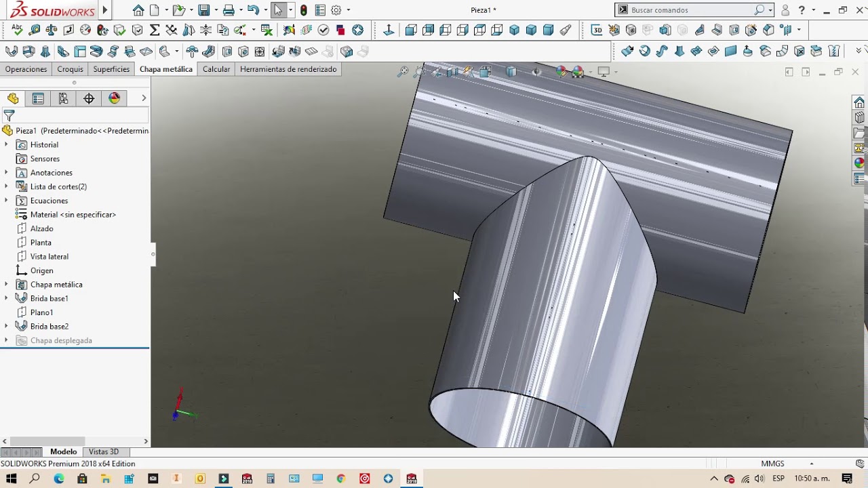Switch to the Operaciones tab
This screenshot has height=488, width=868.
pos(26,69)
